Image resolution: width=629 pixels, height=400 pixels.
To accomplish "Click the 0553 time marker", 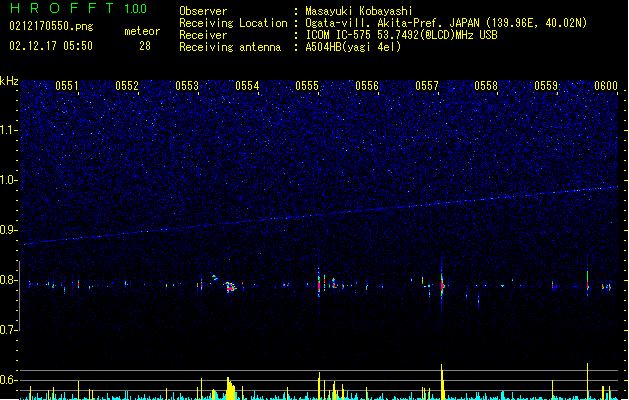I will pos(187,86).
